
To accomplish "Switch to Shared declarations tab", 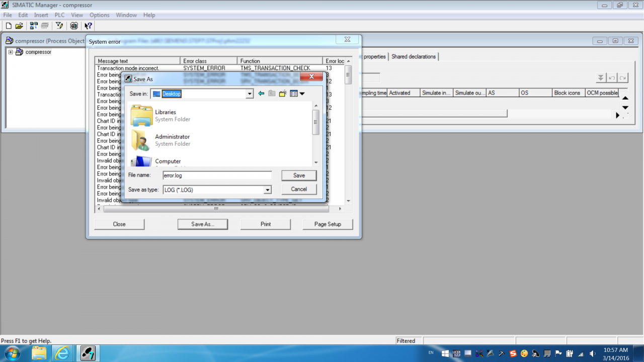I will point(414,57).
